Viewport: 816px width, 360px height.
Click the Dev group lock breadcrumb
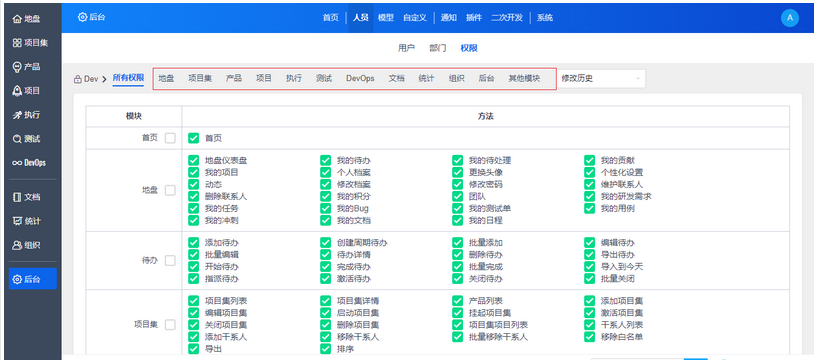[86, 79]
